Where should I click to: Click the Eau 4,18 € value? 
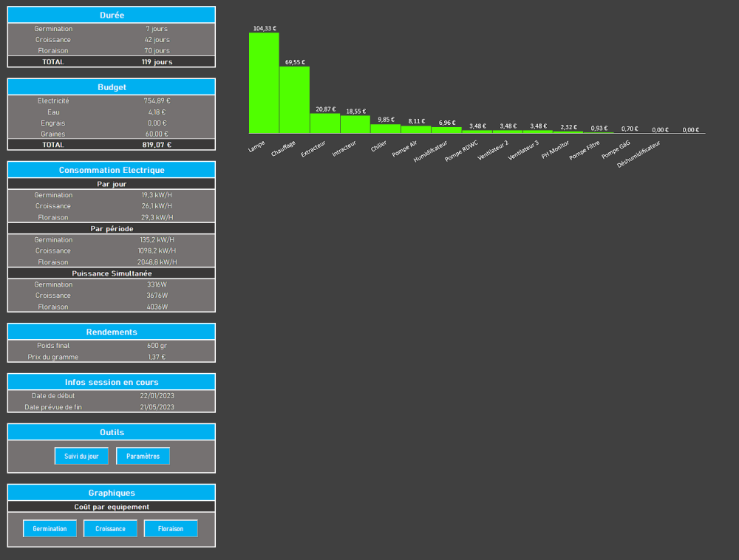pyautogui.click(x=157, y=112)
